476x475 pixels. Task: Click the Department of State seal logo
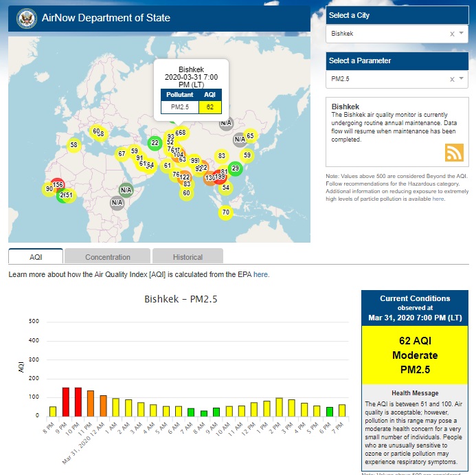tap(25, 17)
